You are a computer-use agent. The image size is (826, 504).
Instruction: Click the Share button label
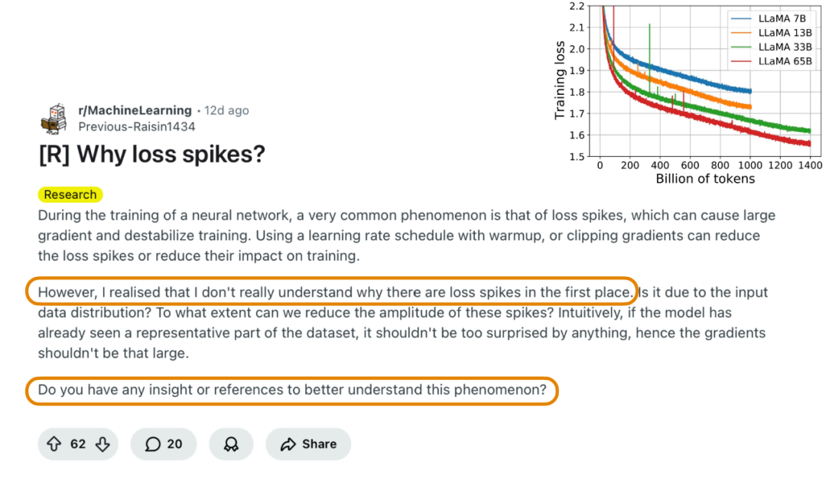[x=319, y=444]
